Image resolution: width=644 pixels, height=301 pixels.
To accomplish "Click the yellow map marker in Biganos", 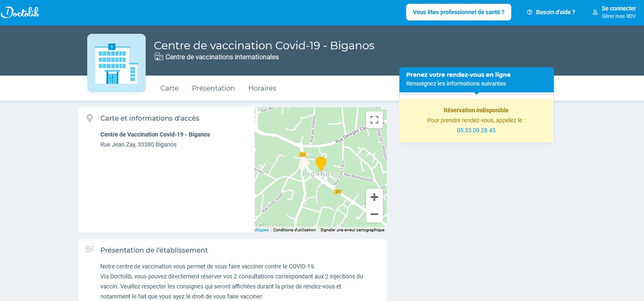I will [x=321, y=163].
